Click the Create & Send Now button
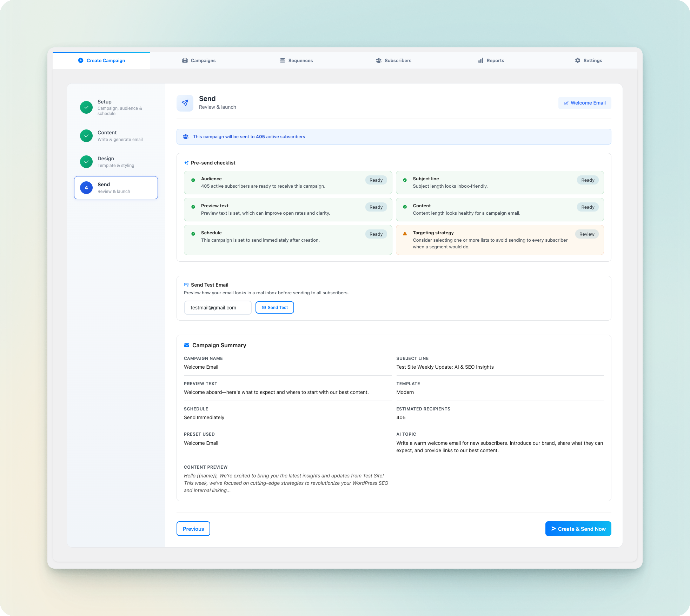 578,529
